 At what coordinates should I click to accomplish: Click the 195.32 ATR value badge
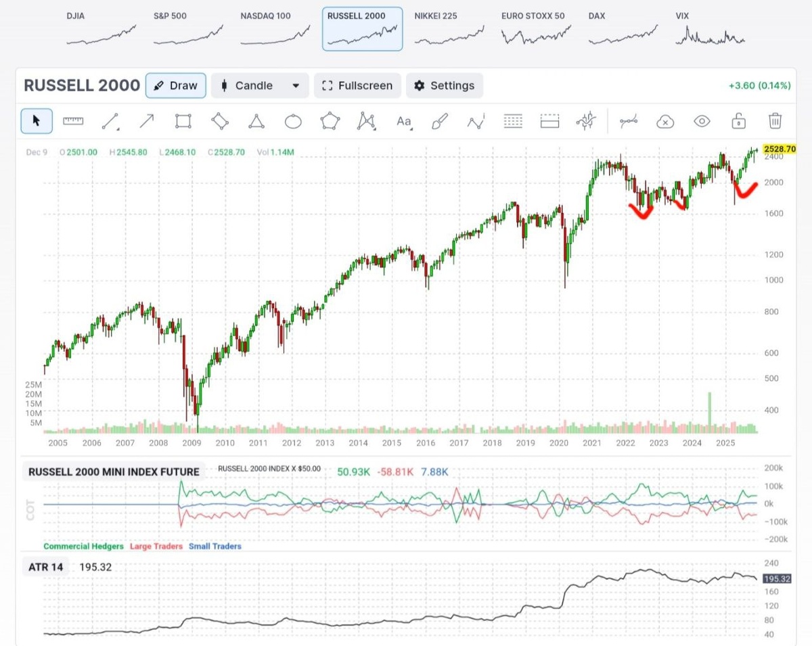coord(777,579)
